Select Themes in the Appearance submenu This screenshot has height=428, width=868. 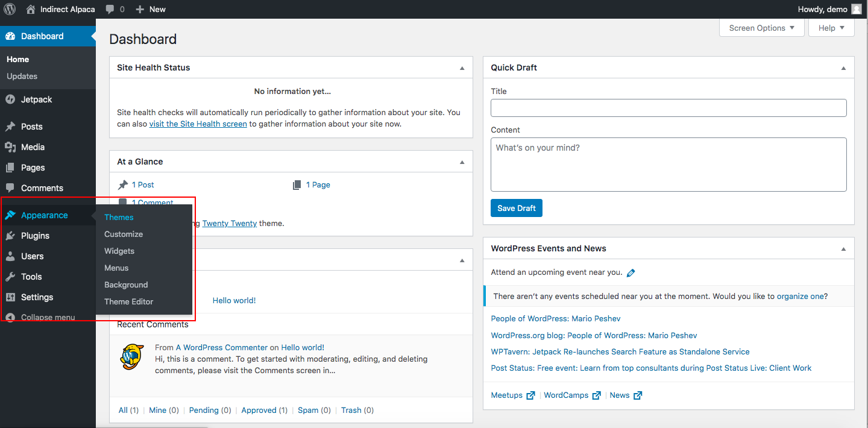tap(119, 217)
